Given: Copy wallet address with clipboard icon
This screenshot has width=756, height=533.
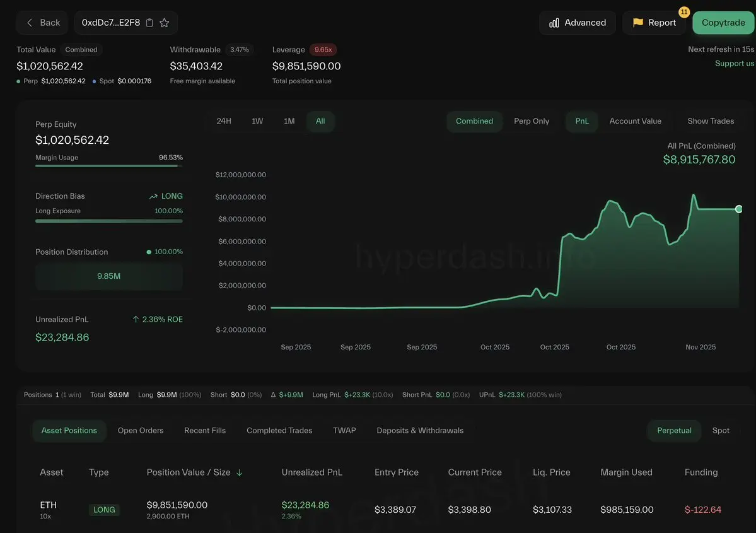Looking at the screenshot, I should pyautogui.click(x=149, y=23).
